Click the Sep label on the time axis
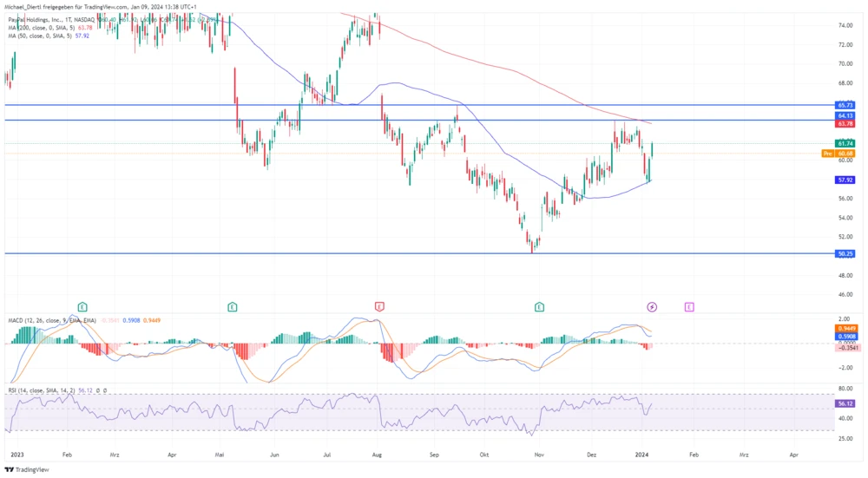This screenshot has width=868, height=478. pyautogui.click(x=434, y=455)
